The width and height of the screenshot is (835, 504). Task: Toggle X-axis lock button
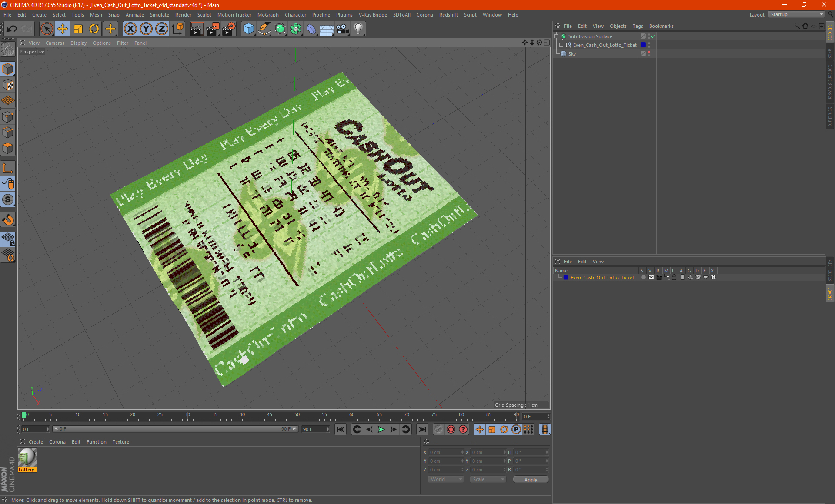click(x=130, y=29)
